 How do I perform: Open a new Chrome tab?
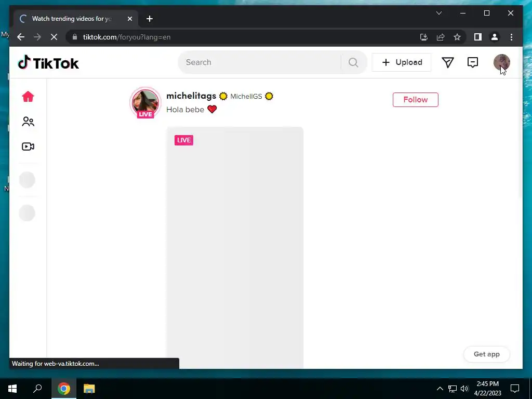point(149,19)
